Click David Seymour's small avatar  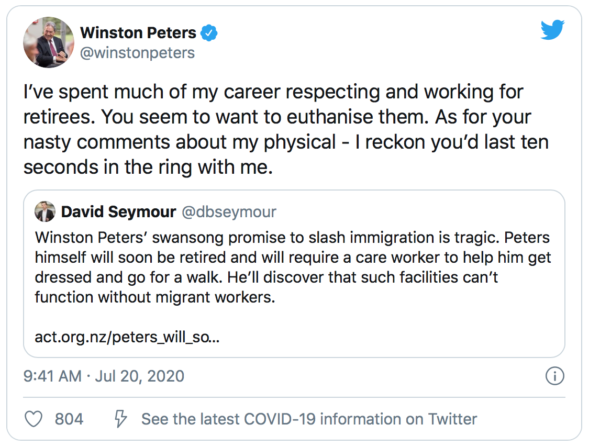[44, 212]
